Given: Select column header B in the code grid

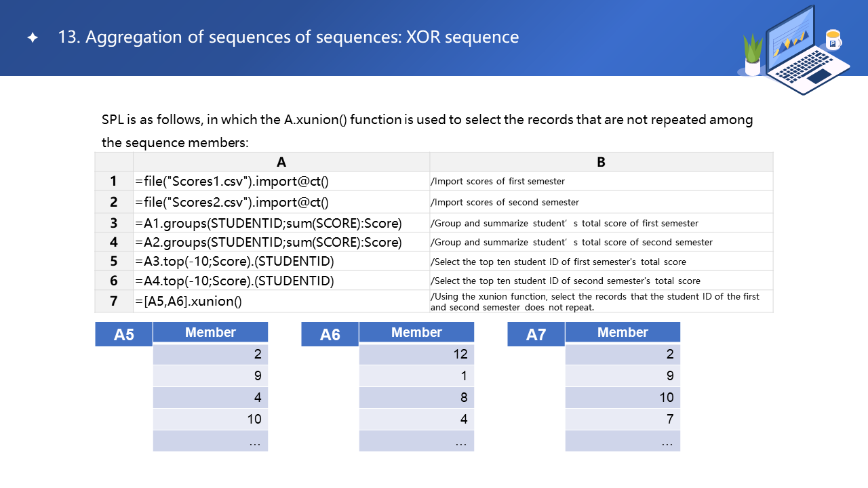Looking at the screenshot, I should (x=601, y=162).
